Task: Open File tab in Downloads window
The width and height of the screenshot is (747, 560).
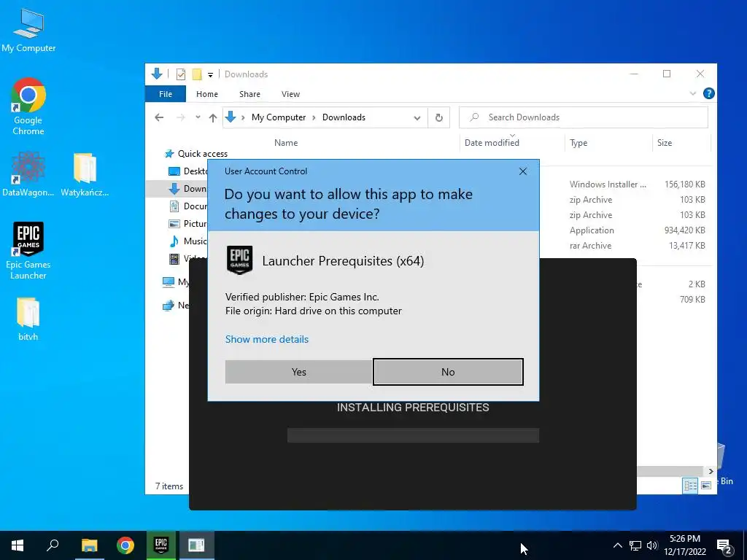Action: (x=166, y=94)
